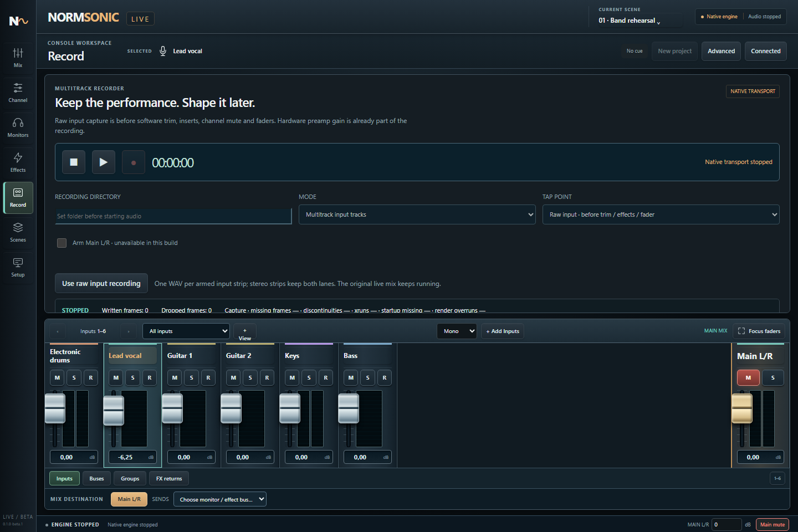Image resolution: width=798 pixels, height=532 pixels.
Task: Click the Main L/R gold fader
Action: 742,408
